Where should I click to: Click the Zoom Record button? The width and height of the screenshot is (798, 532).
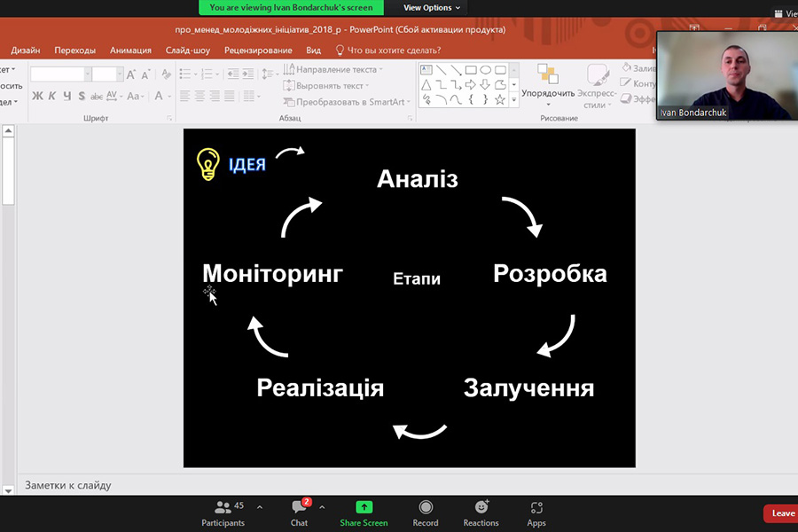[x=426, y=513]
